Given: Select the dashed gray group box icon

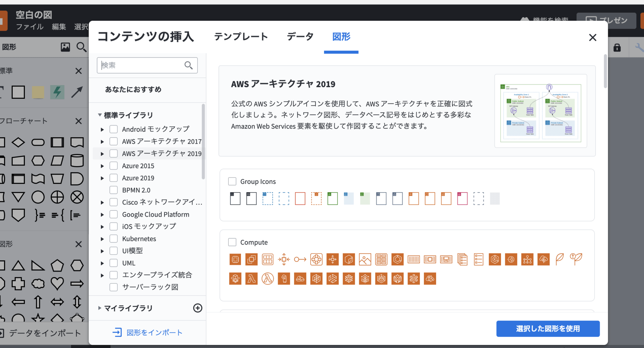Looking at the screenshot, I should [x=479, y=199].
